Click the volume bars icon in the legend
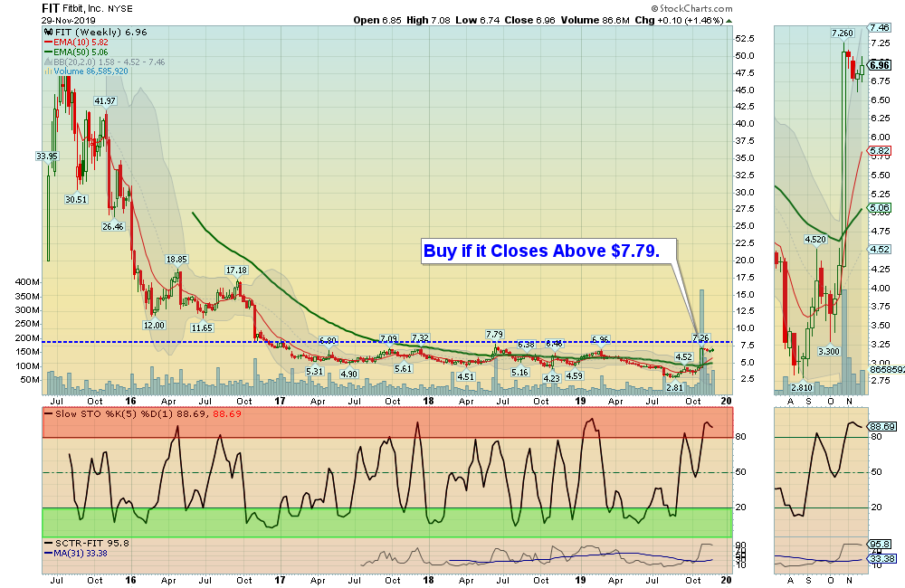 tap(48, 71)
